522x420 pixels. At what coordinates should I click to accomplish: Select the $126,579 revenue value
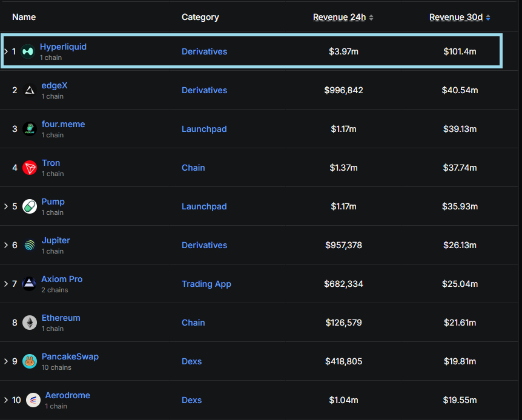(x=343, y=323)
